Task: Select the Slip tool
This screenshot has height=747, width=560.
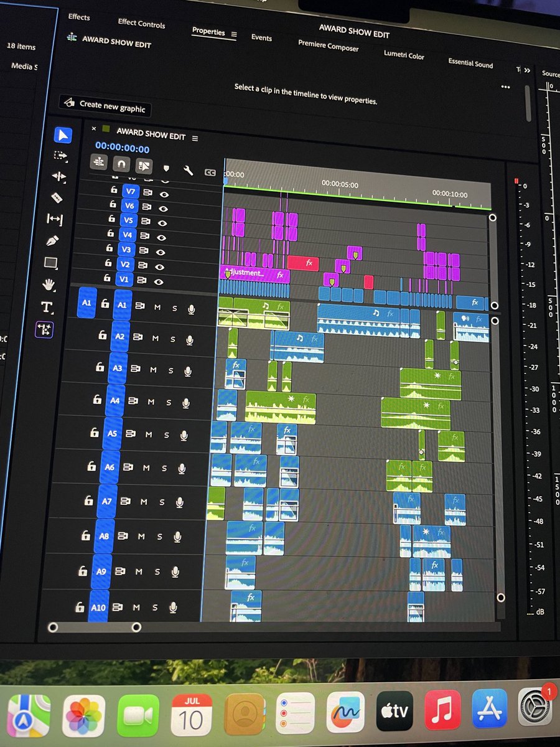Action: 54,219
